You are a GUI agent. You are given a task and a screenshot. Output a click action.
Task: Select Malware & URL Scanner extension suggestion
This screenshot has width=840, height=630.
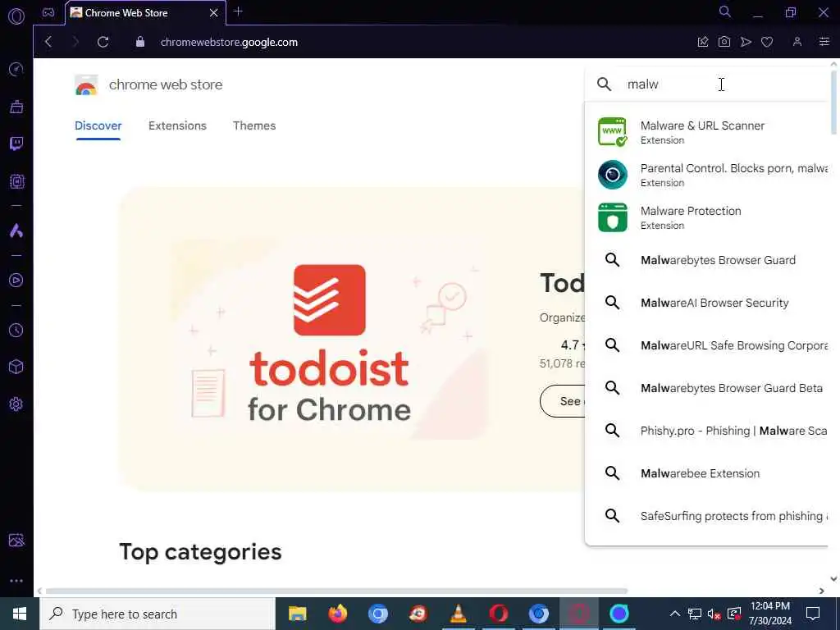click(707, 132)
